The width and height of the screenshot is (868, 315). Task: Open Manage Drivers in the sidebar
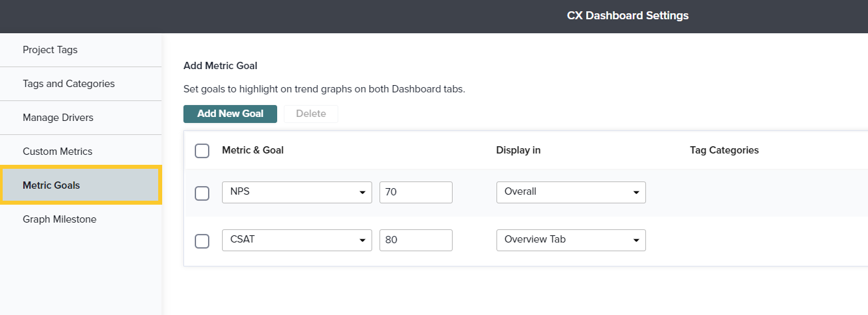pos(58,118)
